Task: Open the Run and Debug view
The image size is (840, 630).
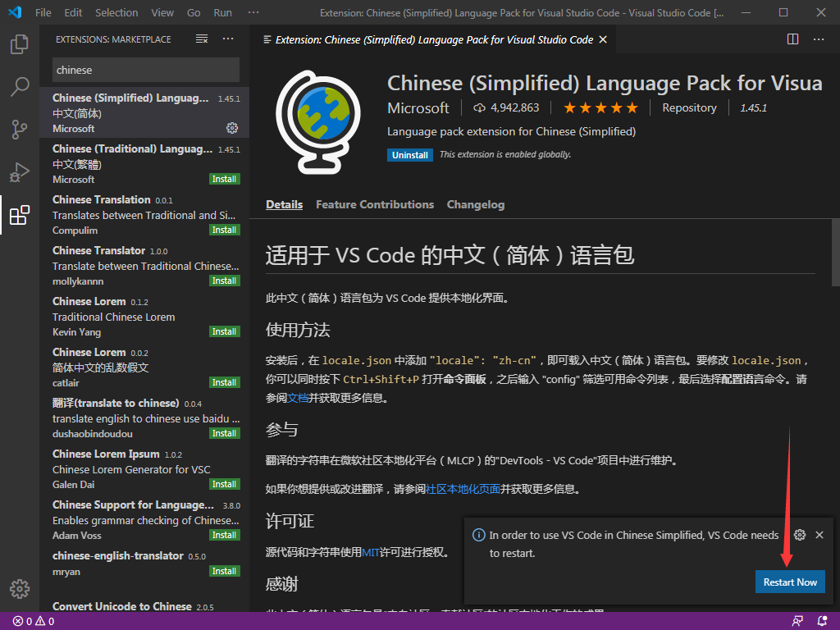Action: (19, 172)
